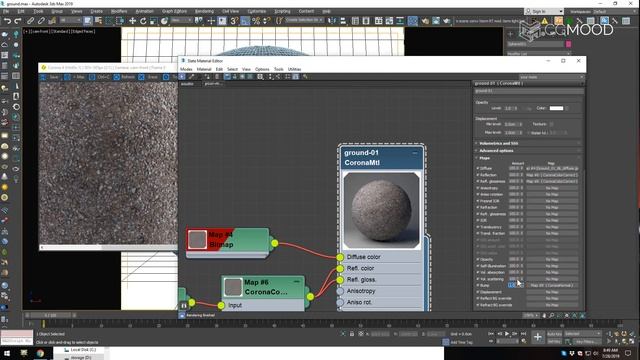Collapse the ground-01 CoronaMtl node
Image resolution: width=640 pixels, height=360 pixels.
coord(415,153)
